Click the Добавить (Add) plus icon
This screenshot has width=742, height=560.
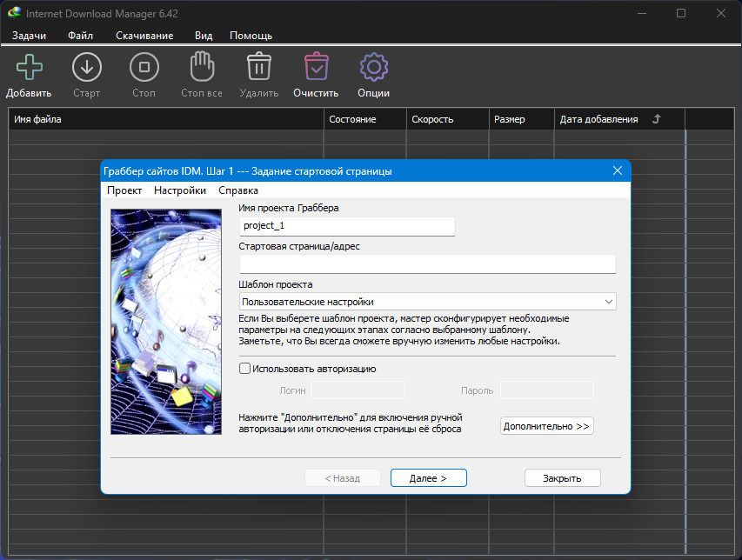click(x=29, y=67)
